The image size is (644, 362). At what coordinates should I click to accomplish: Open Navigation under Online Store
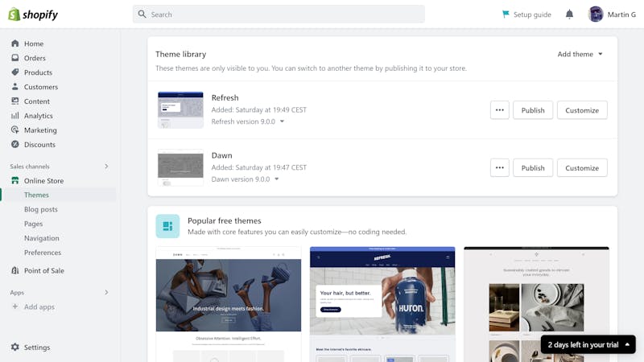[x=42, y=238]
